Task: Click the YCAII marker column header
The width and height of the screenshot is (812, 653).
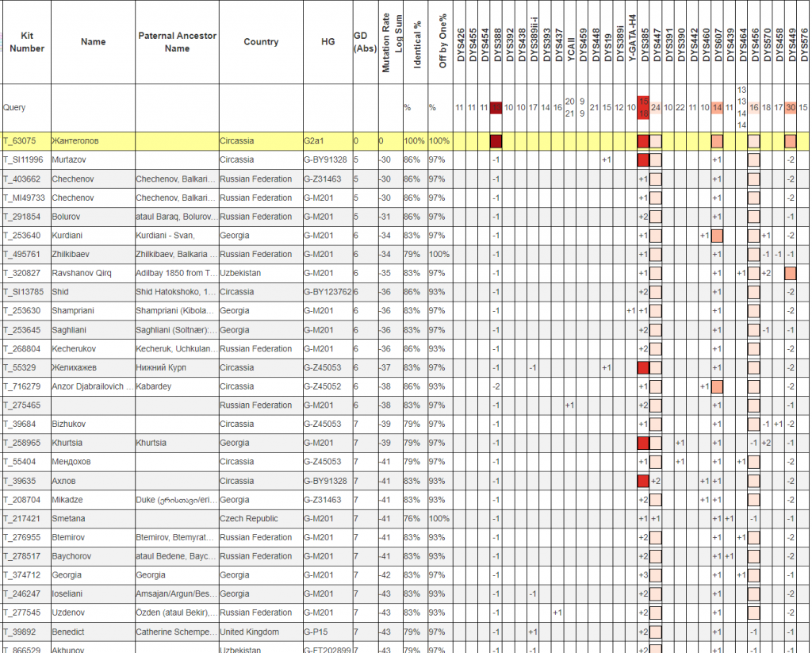Action: tap(570, 42)
